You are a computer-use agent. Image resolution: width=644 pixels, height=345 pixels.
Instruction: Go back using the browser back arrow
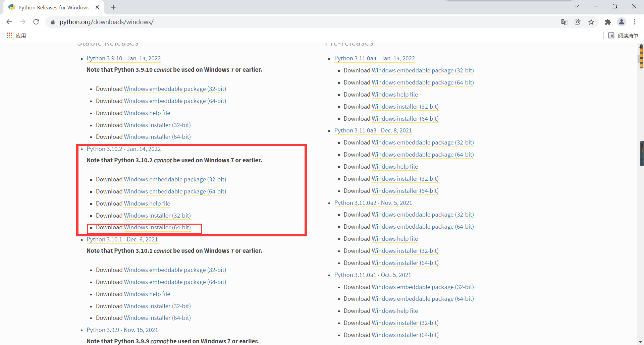point(9,22)
